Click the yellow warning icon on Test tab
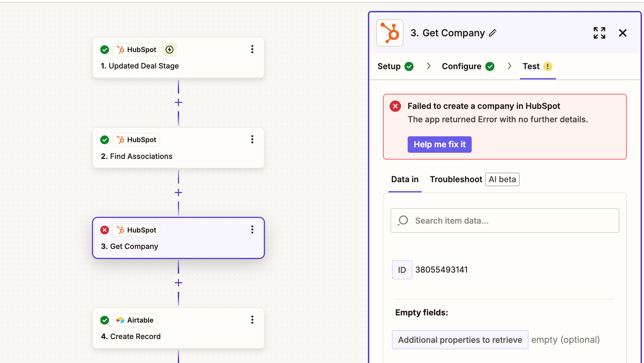 pyautogui.click(x=548, y=66)
